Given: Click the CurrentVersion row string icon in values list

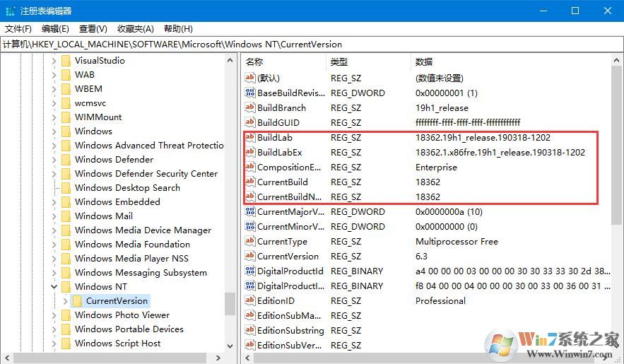Looking at the screenshot, I should 250,256.
